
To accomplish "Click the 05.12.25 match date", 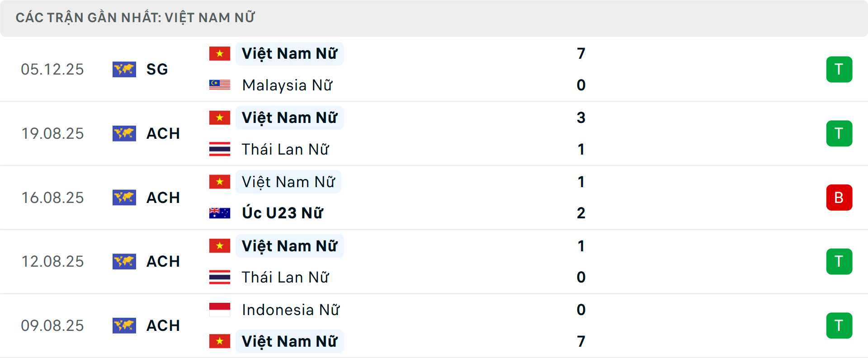I will tap(52, 69).
